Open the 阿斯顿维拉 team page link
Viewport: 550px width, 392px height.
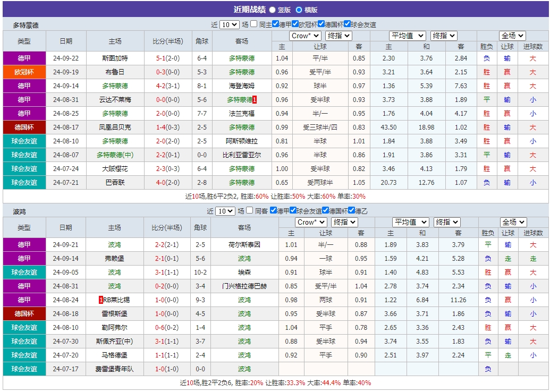(244, 141)
